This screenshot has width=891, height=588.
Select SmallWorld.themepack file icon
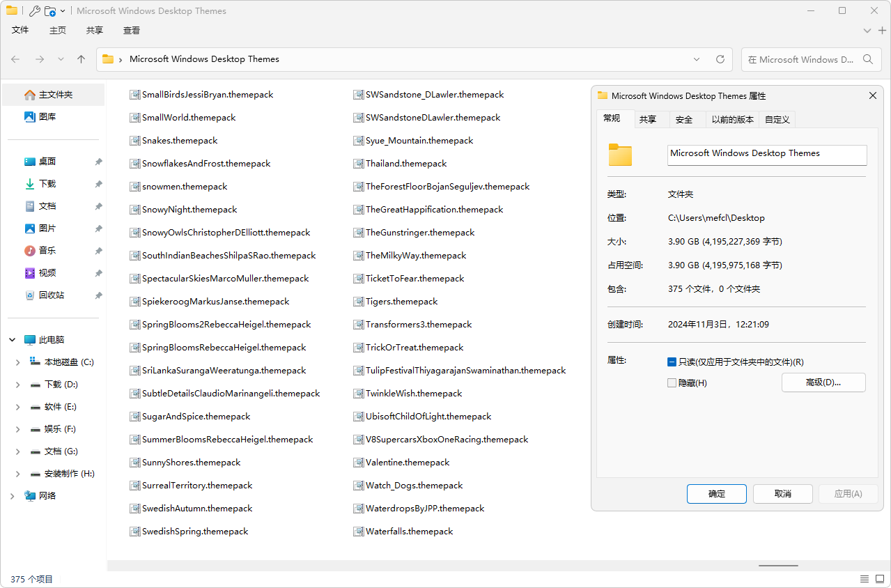click(x=135, y=118)
